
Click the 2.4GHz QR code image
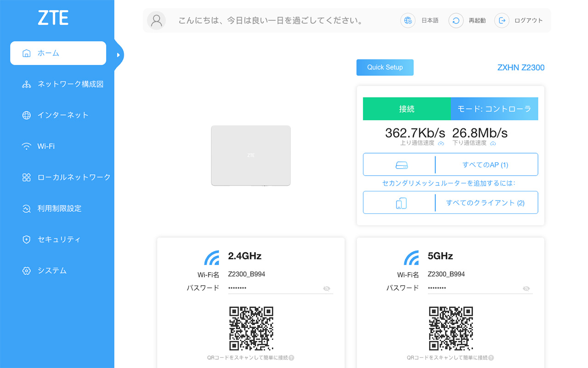tap(251, 328)
